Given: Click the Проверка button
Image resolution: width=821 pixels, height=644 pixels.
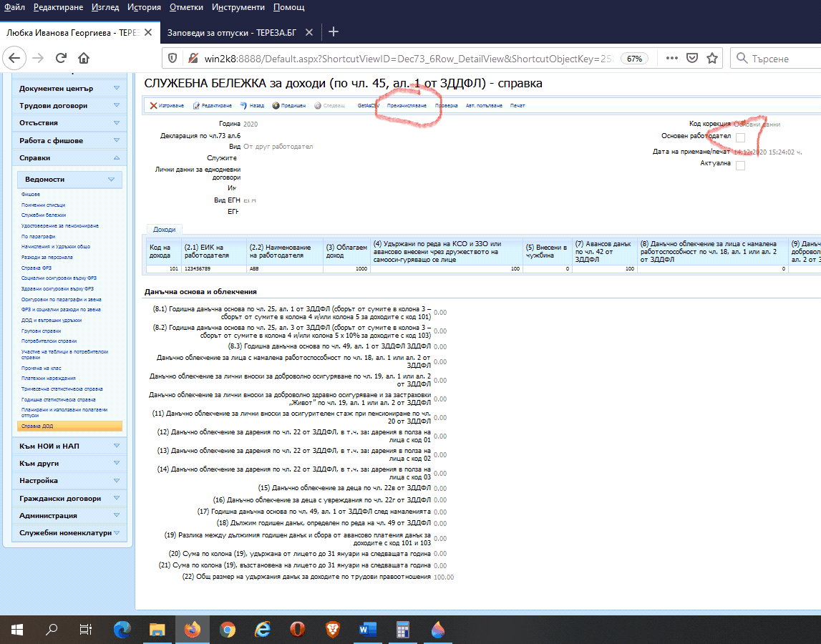Looking at the screenshot, I should [447, 106].
